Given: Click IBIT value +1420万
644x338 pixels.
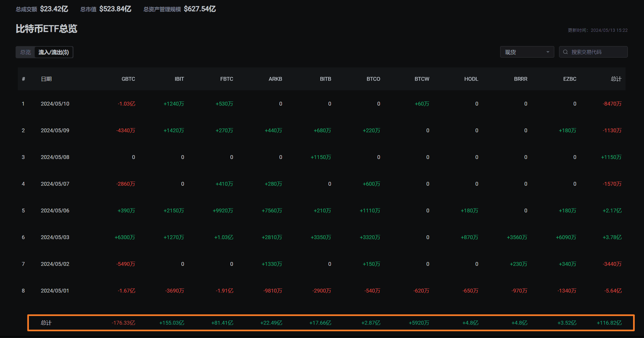Looking at the screenshot, I should [x=174, y=130].
